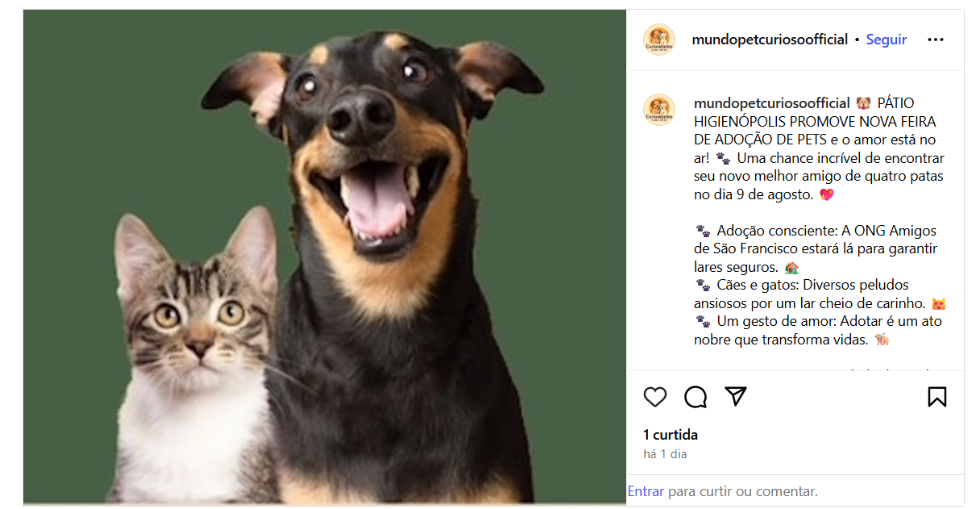This screenshot has height=509, width=980.
Task: Click the mundopetcuriosoofficial username starting the caption
Action: click(x=771, y=103)
